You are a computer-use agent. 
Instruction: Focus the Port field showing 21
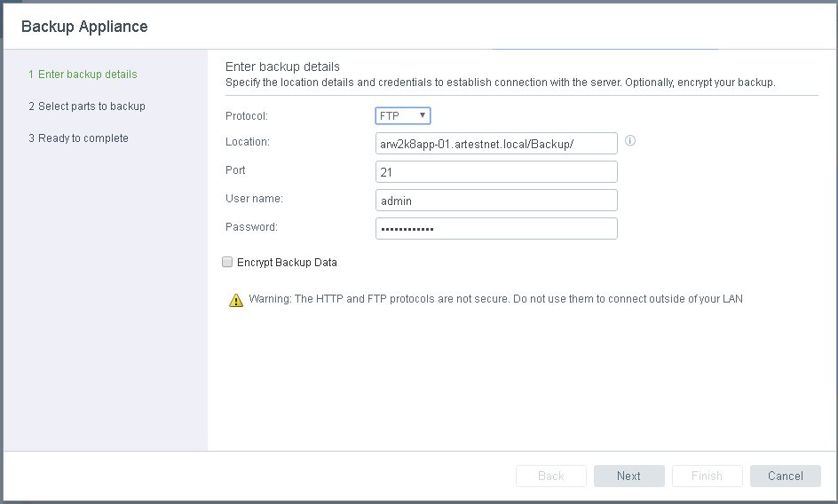click(x=496, y=172)
